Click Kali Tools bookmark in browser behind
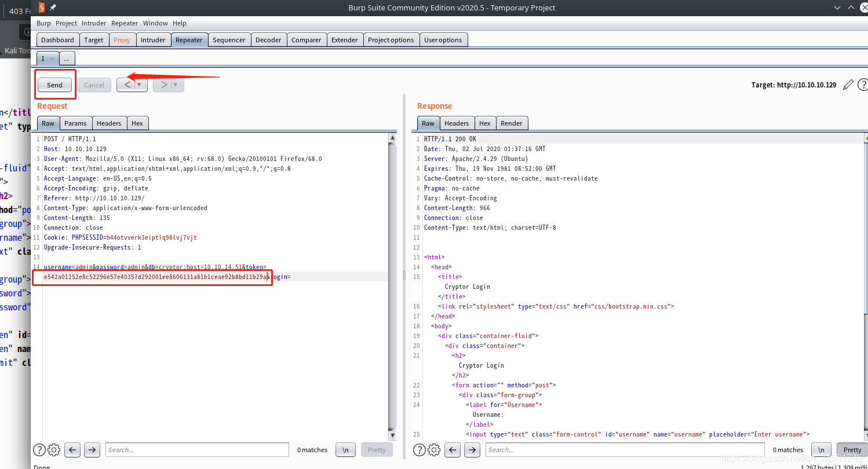The width and height of the screenshot is (868, 469). point(16,50)
